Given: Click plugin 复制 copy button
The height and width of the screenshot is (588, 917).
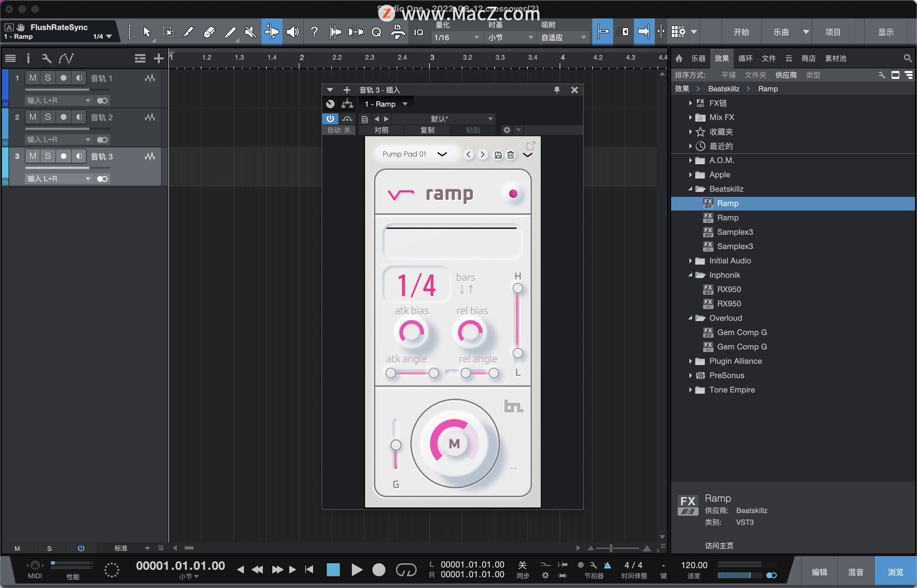Looking at the screenshot, I should coord(427,130).
